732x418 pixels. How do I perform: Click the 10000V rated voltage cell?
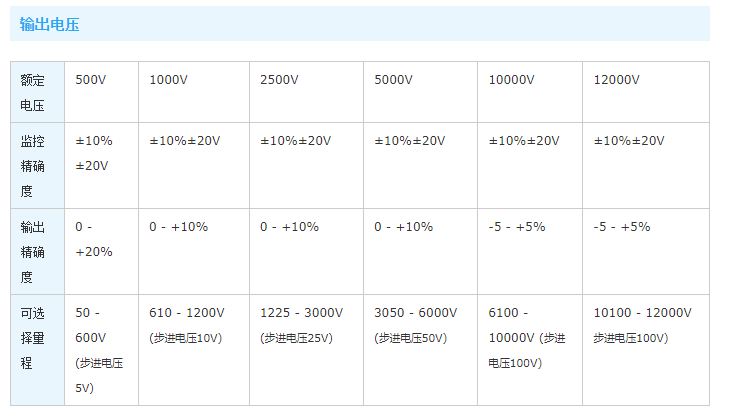511,80
